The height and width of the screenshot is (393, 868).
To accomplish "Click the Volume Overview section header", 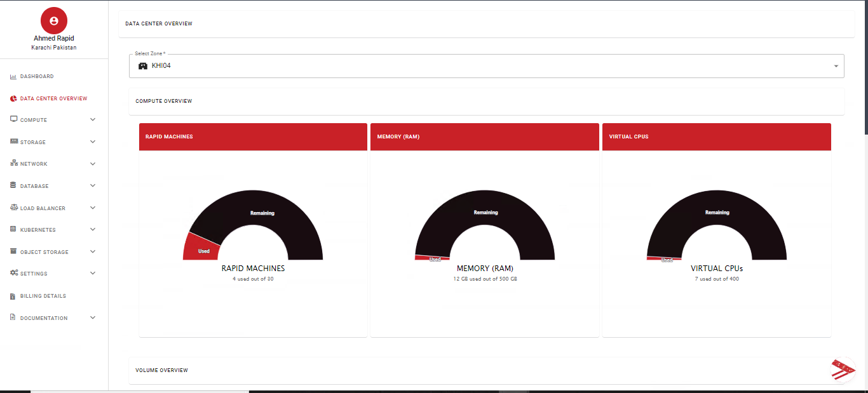I will (161, 370).
